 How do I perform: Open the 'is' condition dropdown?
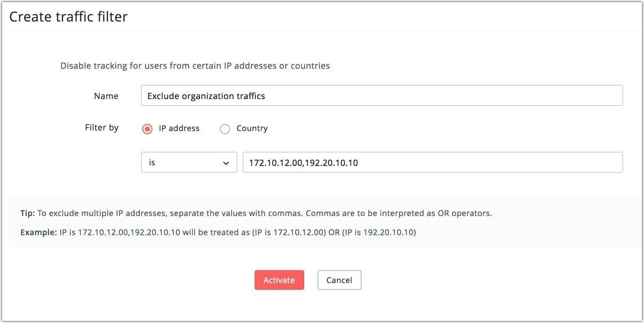(x=189, y=163)
